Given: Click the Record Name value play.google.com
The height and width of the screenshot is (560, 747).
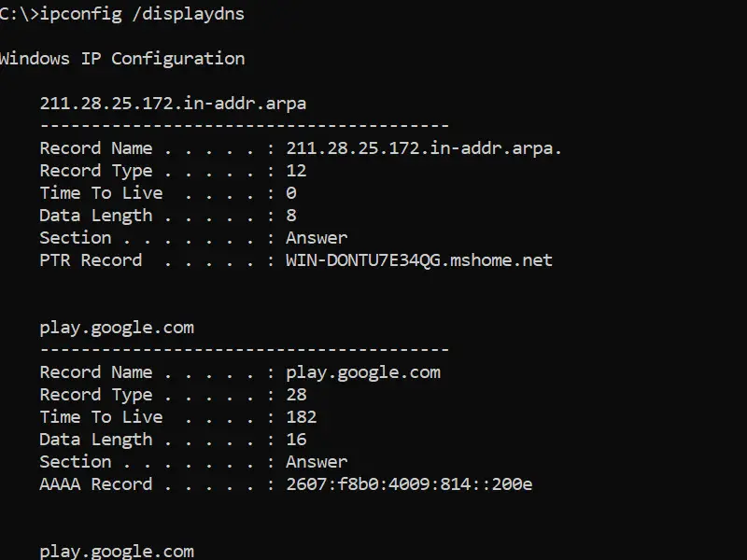Looking at the screenshot, I should tap(363, 372).
